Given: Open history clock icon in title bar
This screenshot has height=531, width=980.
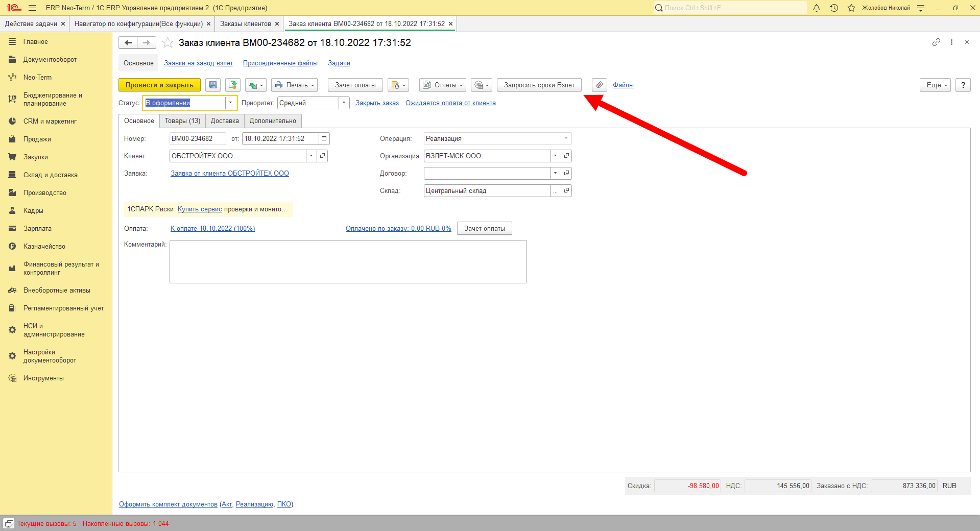Looking at the screenshot, I should point(834,8).
